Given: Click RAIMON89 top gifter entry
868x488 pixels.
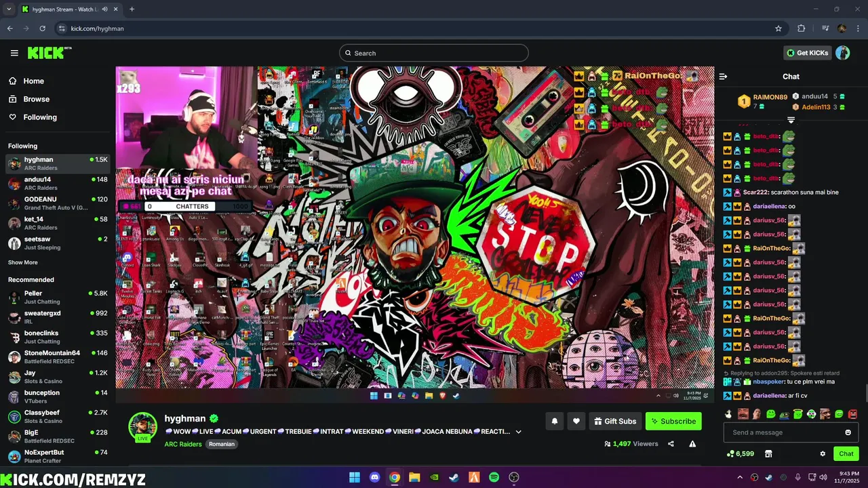Looking at the screenshot, I should (x=763, y=102).
